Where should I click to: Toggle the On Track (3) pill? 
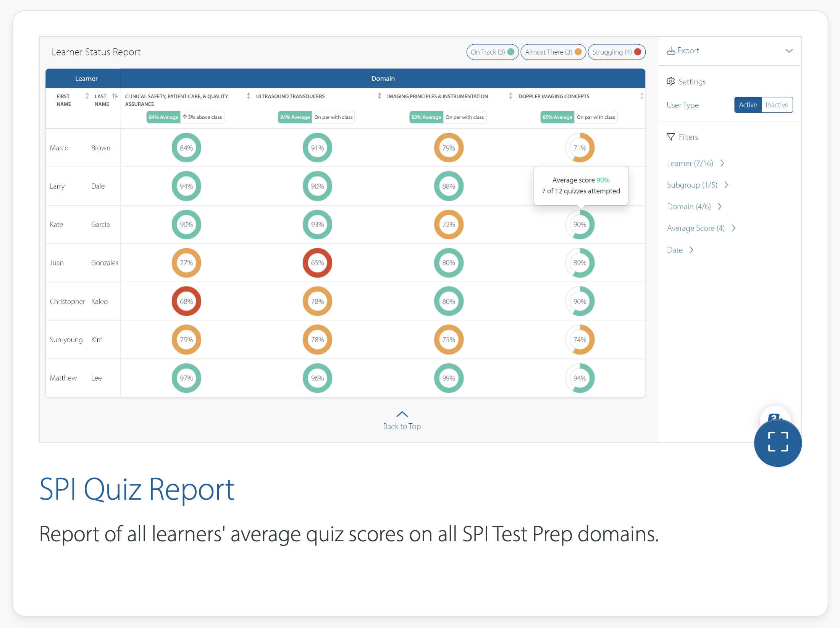(492, 52)
